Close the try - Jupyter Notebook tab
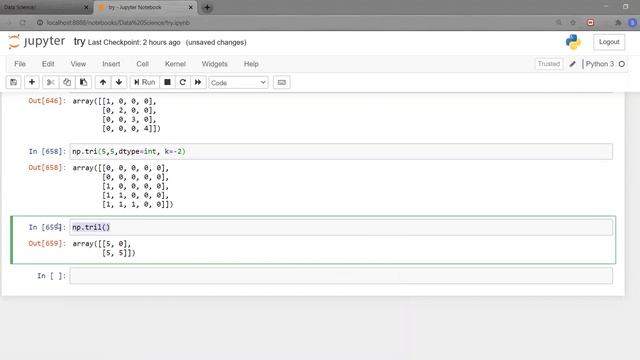 (190, 7)
